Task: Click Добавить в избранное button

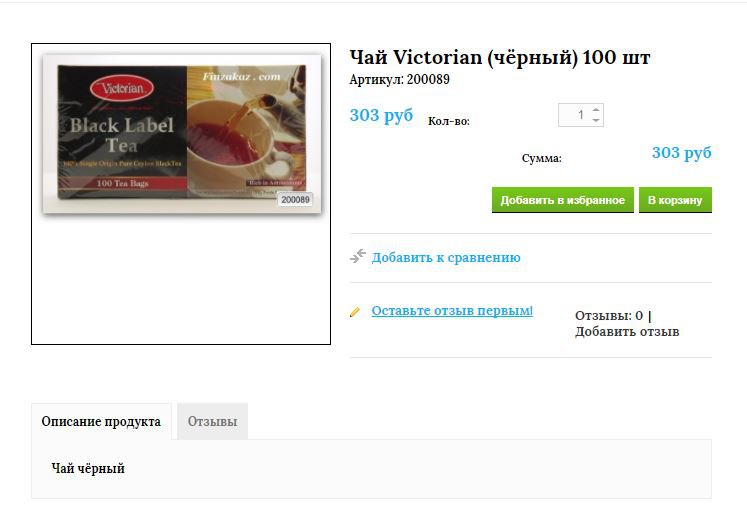Action: pos(563,200)
